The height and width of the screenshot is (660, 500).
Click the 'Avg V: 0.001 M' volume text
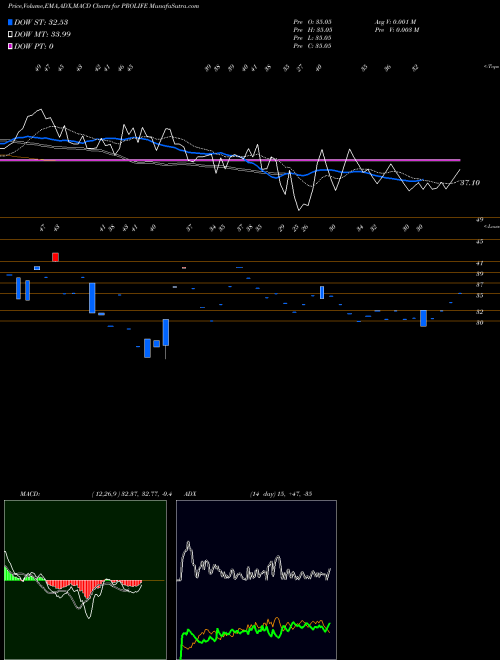[x=396, y=22]
